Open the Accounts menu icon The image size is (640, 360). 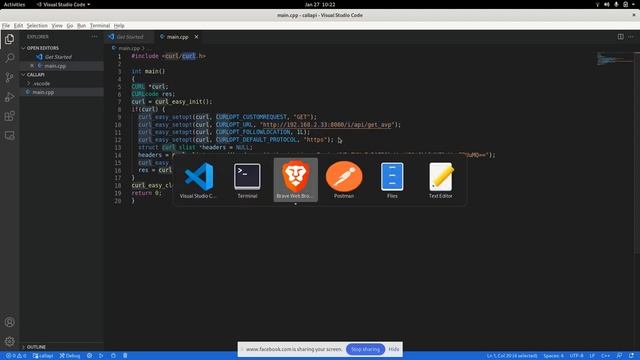coord(9,322)
